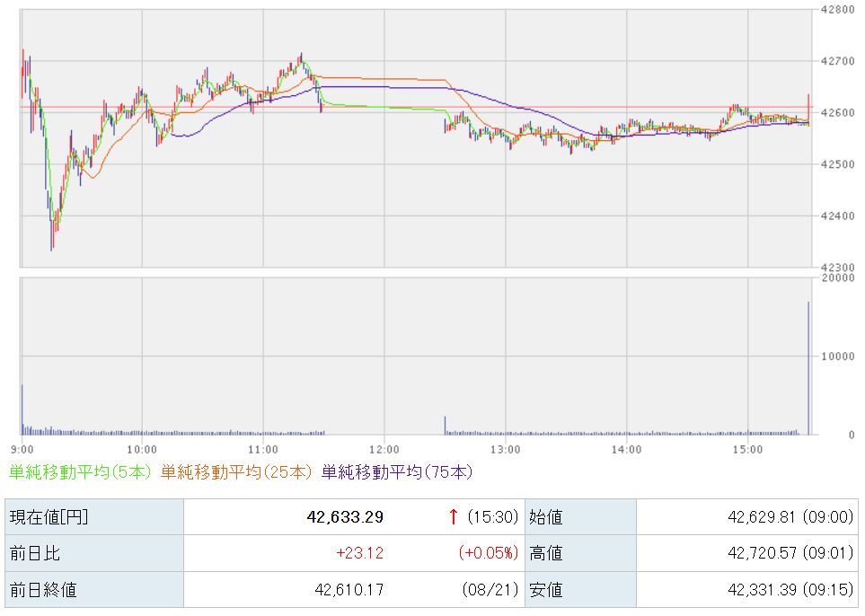Click the 10:00 time axis label
865x616 pixels.
142,450
